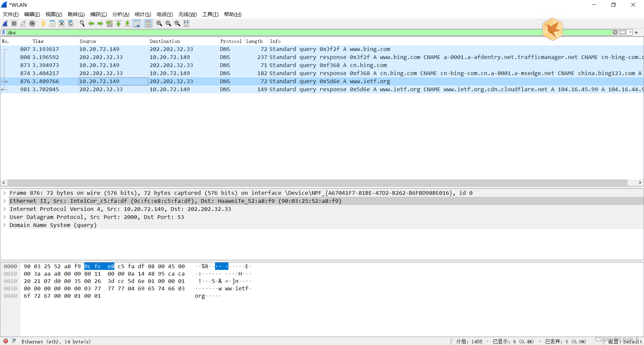
Task: Open display filter bookmark menu
Action: 4,33
